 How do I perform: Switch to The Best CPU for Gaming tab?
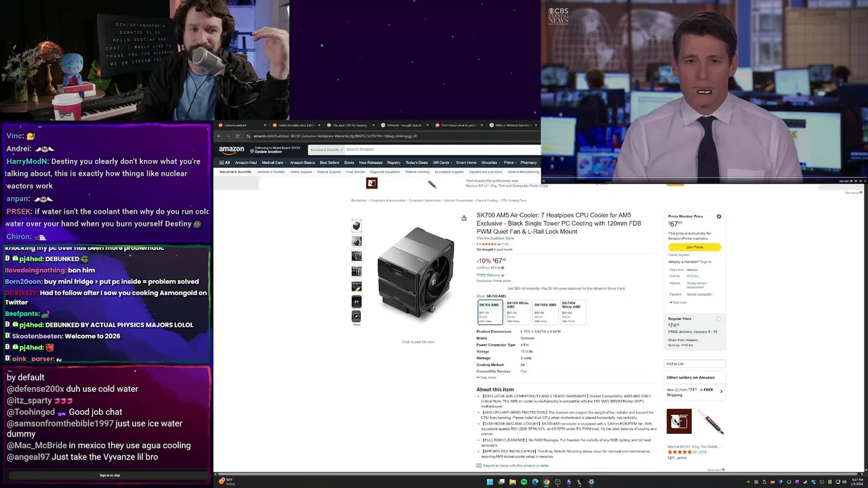tap(349, 125)
